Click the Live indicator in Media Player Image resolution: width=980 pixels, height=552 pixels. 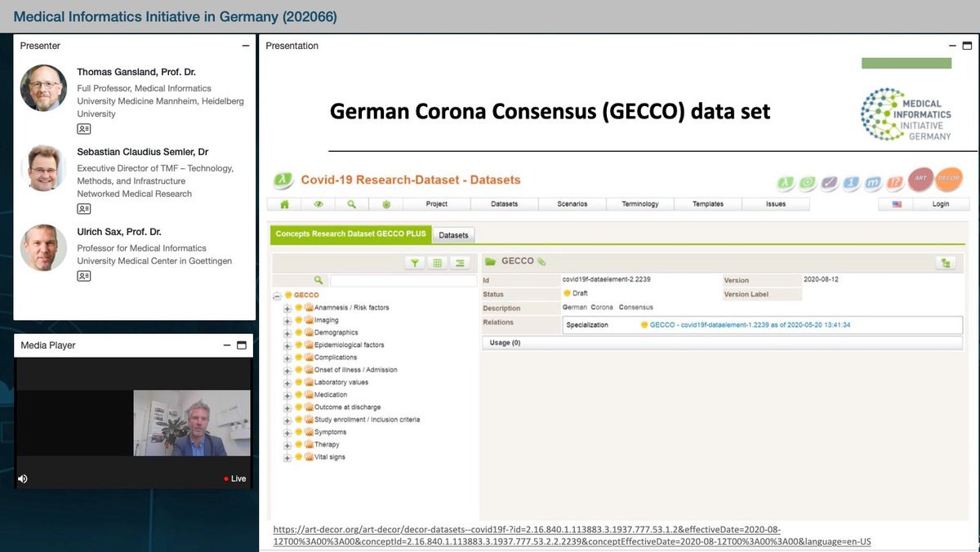[x=234, y=479]
